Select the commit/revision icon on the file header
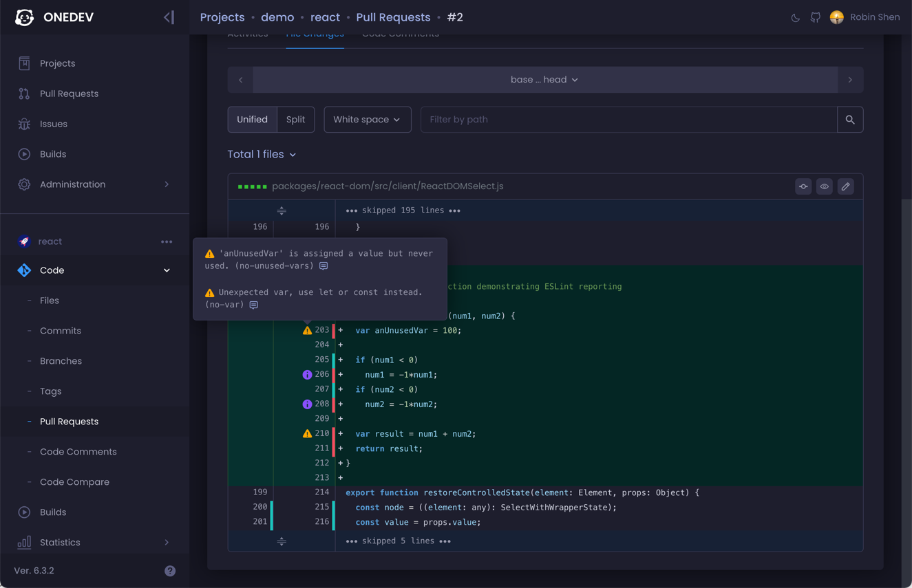This screenshot has width=912, height=588. [803, 186]
